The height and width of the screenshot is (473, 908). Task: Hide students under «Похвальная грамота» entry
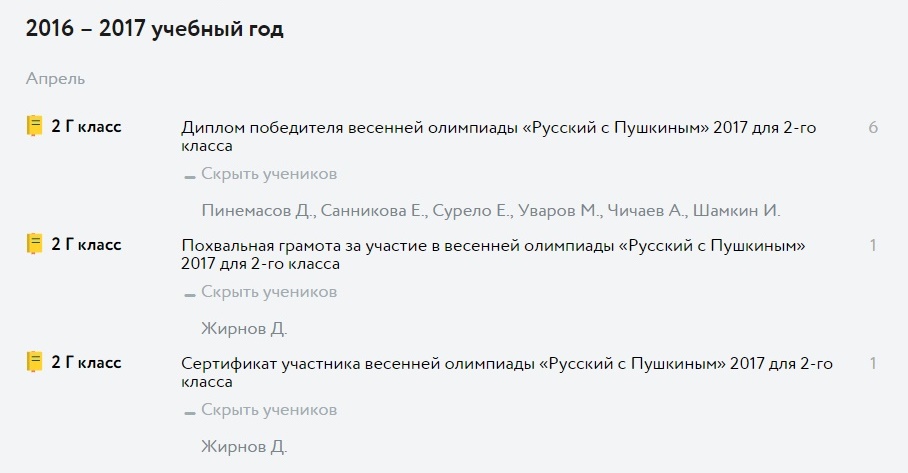click(261, 292)
